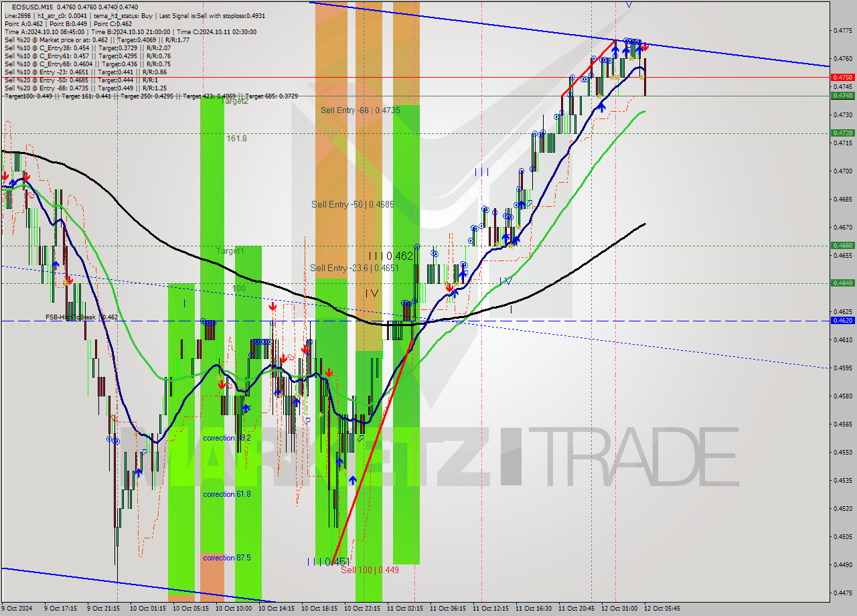This screenshot has width=857, height=616.
Task: Select the '11 Oct 16:30' time label
Action: [533, 609]
